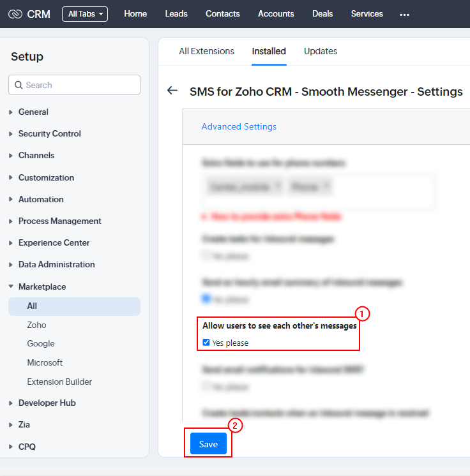Click the Setup heading
The image size is (470, 476).
pyautogui.click(x=27, y=57)
